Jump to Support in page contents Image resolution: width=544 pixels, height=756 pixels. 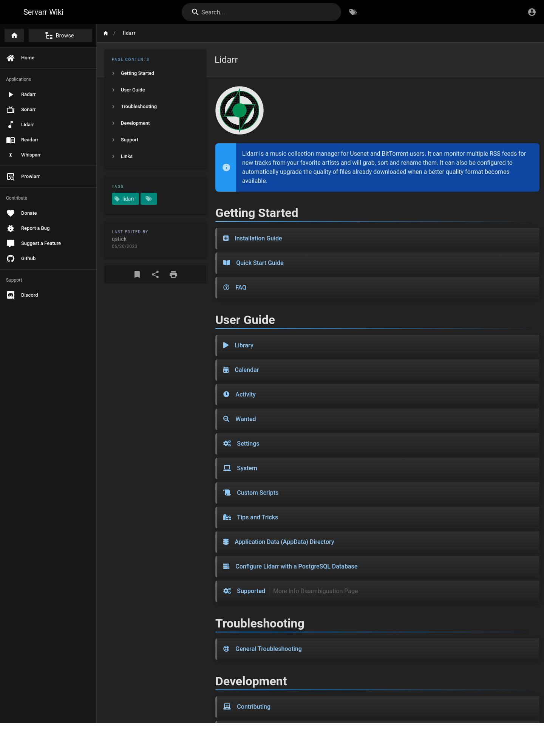155,140
